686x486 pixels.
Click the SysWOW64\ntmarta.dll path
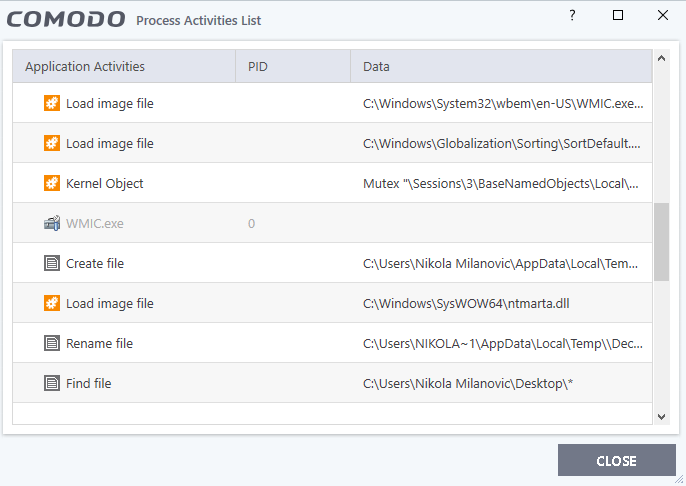click(466, 303)
